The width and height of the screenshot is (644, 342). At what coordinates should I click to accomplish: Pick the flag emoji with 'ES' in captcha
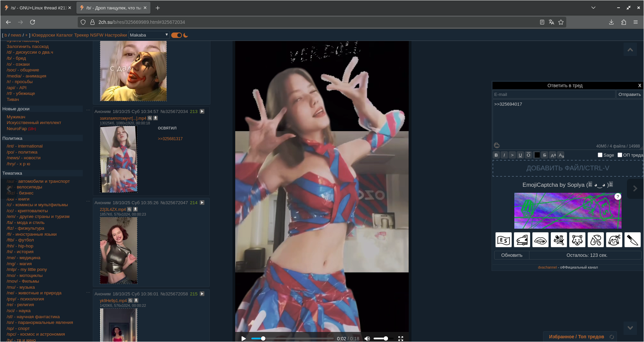[x=504, y=240]
